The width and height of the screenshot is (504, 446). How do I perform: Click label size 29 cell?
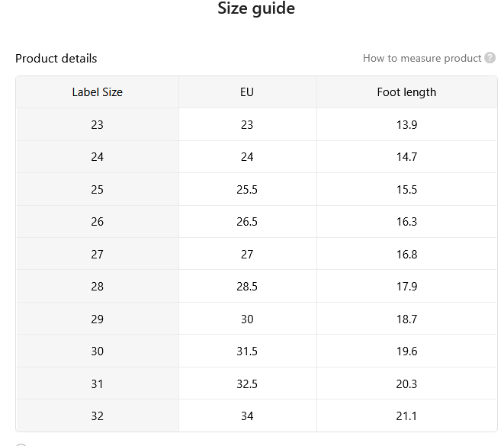[x=98, y=319]
